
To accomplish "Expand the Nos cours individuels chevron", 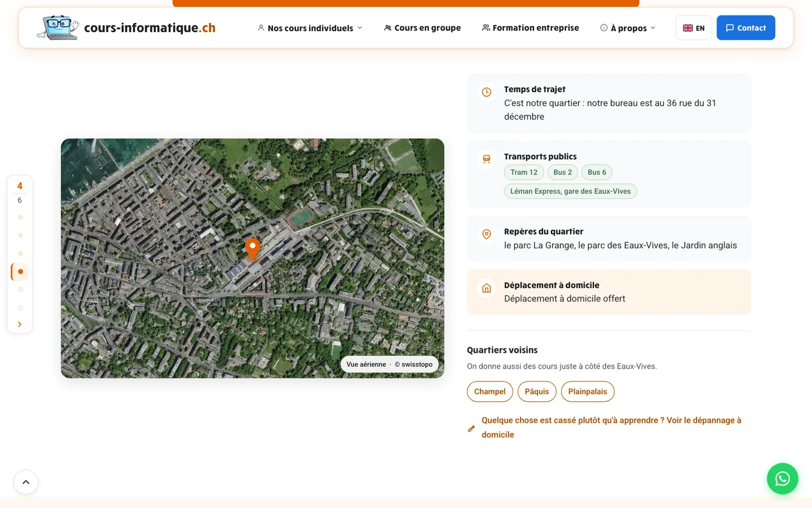I will click(360, 28).
